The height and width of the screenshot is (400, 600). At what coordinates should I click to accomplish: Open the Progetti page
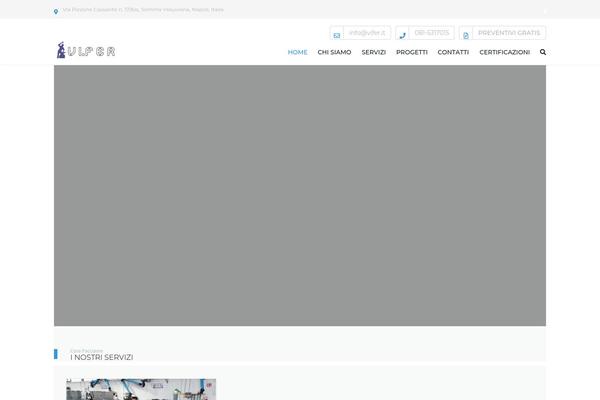[412, 52]
